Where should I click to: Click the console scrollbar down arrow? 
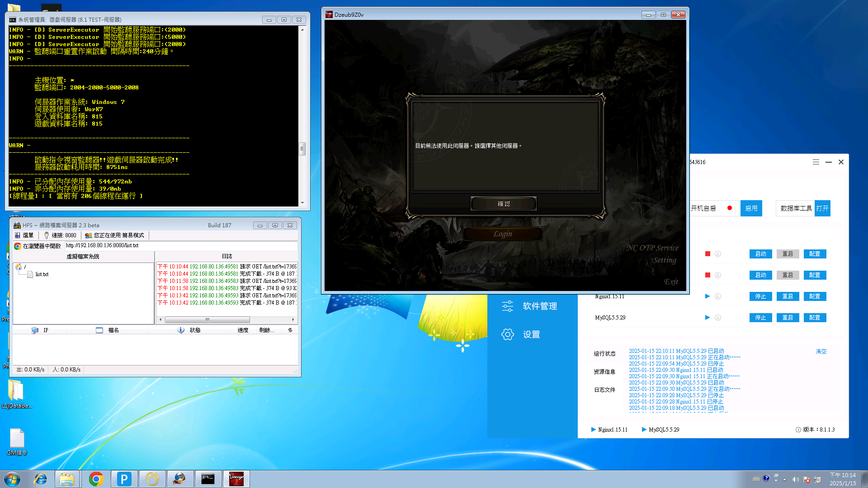[302, 203]
